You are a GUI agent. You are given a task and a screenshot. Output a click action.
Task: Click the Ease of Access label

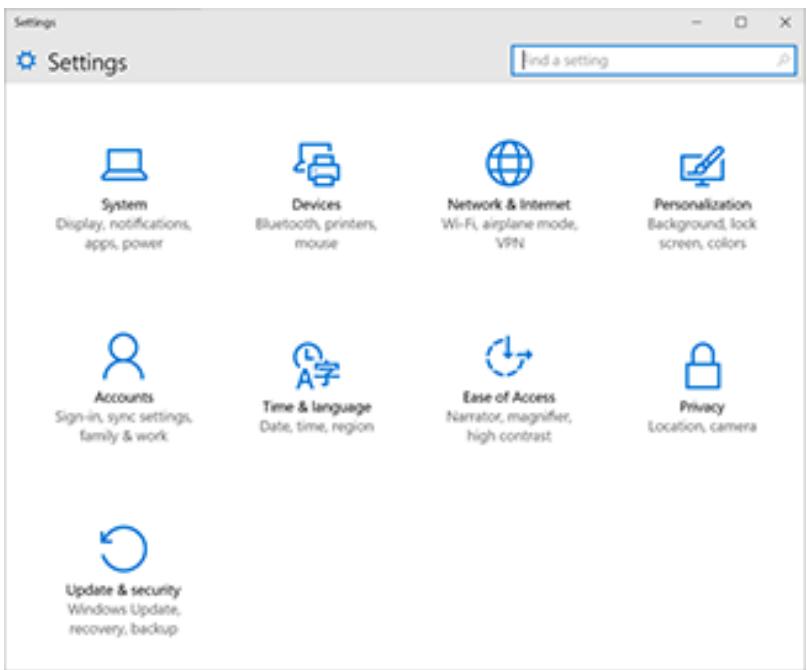(x=509, y=397)
